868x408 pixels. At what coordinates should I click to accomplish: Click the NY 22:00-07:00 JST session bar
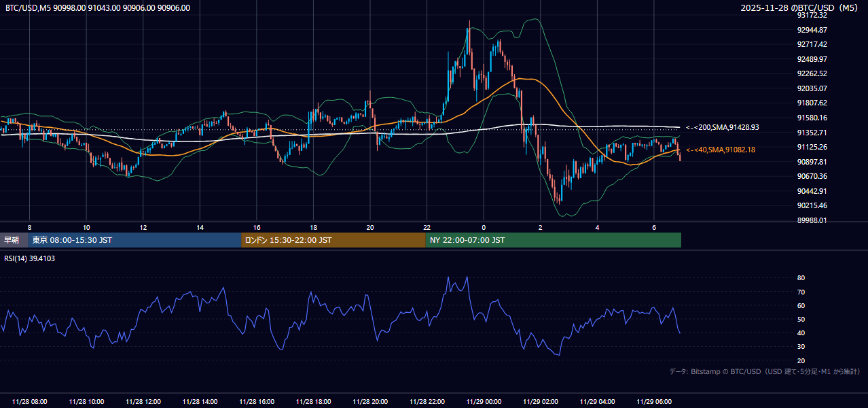[x=554, y=240]
